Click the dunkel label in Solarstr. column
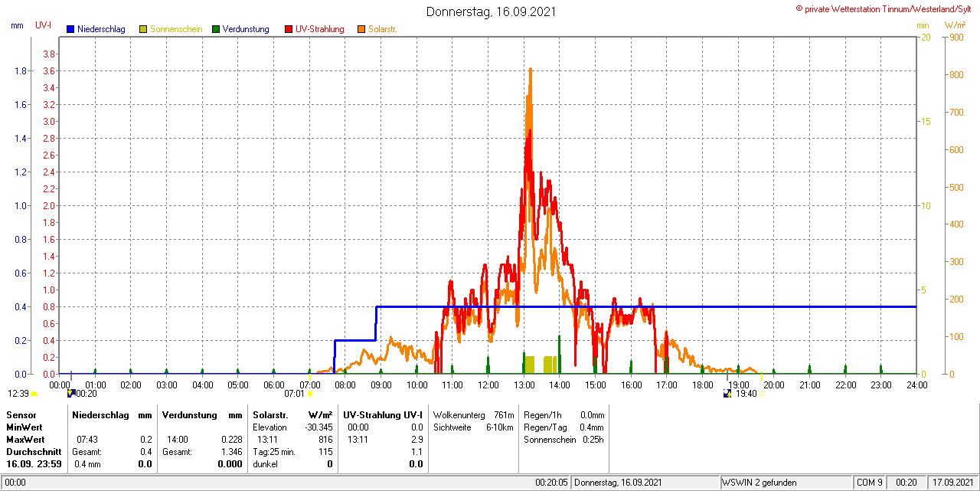Screen dimensions: 980x491 pyautogui.click(x=266, y=464)
